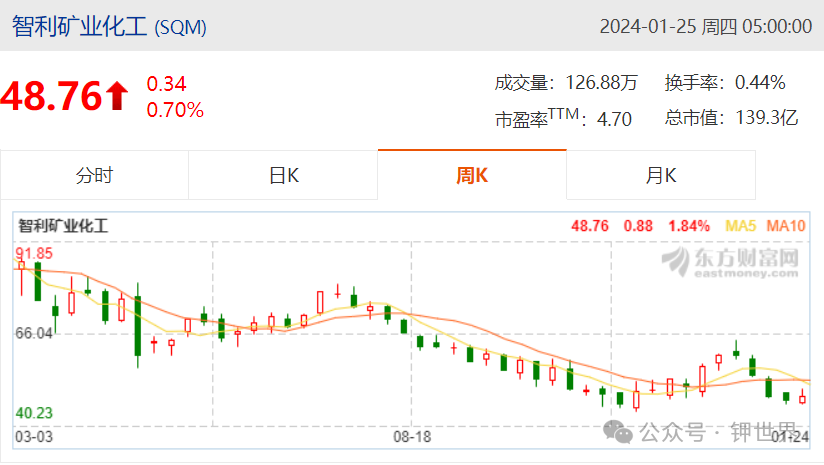Click the 01-24 end date label
824x465 pixels.
pyautogui.click(x=790, y=437)
